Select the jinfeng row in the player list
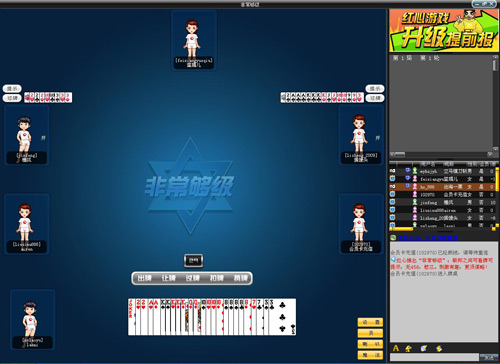 click(442, 202)
